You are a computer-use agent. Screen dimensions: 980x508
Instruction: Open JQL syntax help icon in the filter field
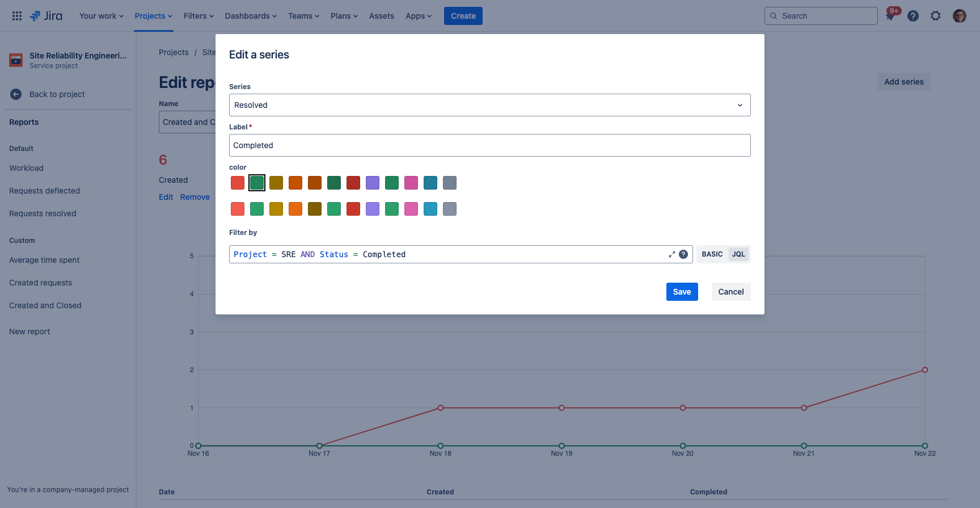click(683, 254)
